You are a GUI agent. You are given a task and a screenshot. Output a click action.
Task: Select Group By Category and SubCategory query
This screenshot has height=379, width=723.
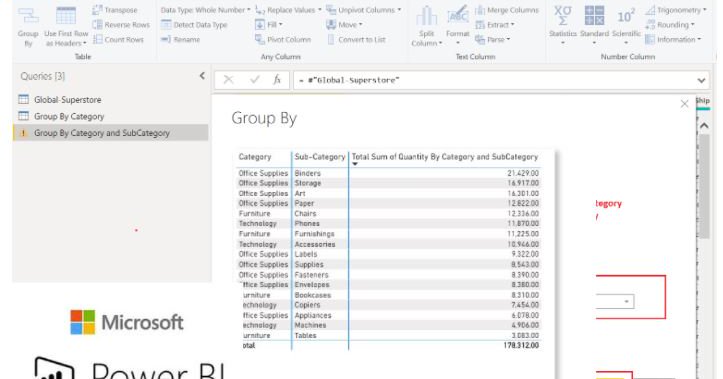click(111, 133)
